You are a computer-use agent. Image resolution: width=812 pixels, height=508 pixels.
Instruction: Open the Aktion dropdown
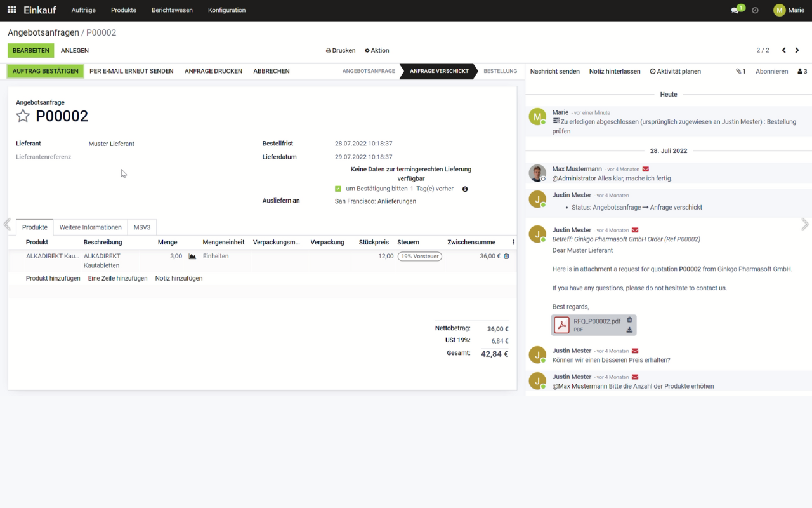(377, 50)
